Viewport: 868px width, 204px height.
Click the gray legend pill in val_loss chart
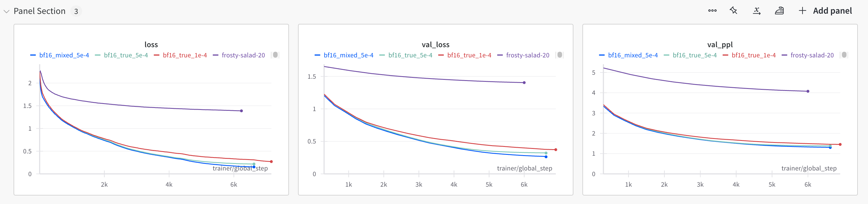pyautogui.click(x=560, y=55)
